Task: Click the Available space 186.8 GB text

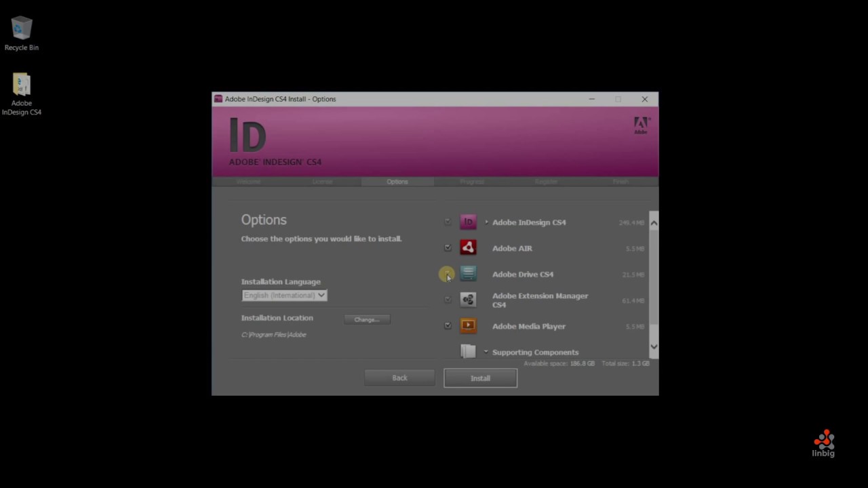Action: [x=559, y=364]
